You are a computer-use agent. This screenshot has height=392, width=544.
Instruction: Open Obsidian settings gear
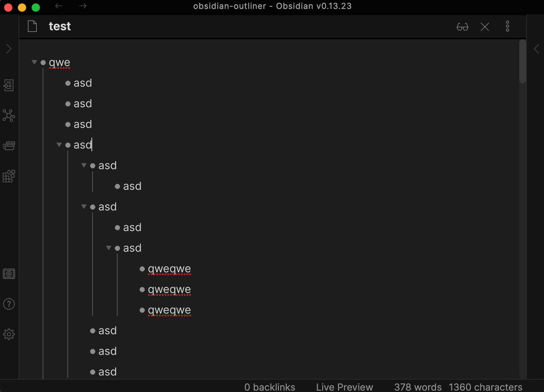(9, 334)
